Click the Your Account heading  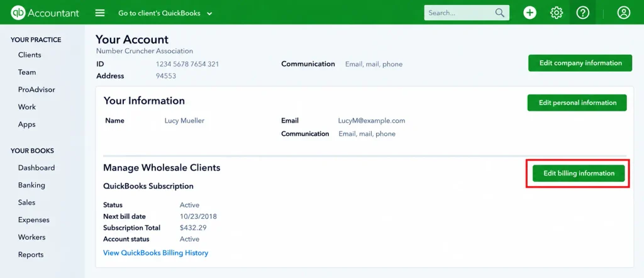click(132, 40)
